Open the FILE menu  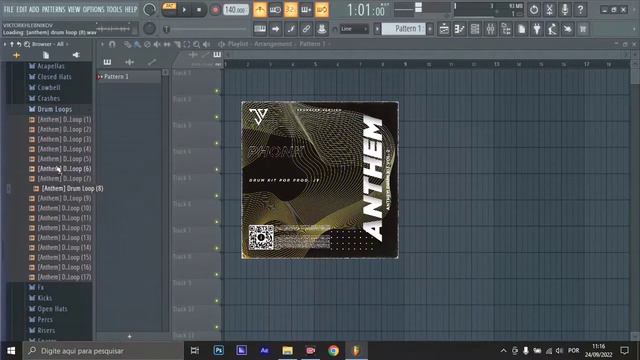pyautogui.click(x=8, y=9)
